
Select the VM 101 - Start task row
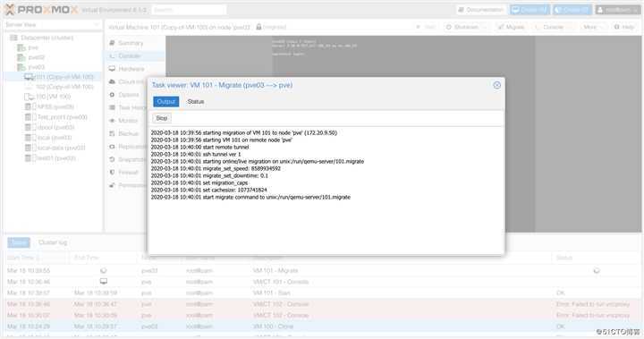[322, 293]
